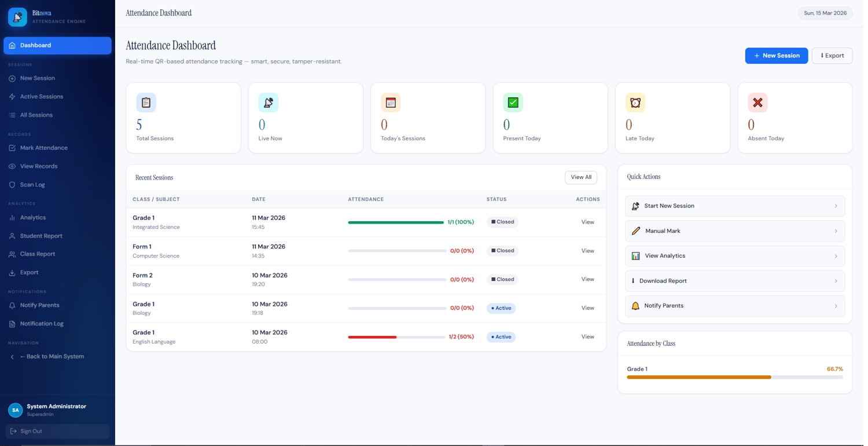This screenshot has width=868, height=446.
Task: Click the Total Sessions clipboard icon
Action: [x=146, y=103]
